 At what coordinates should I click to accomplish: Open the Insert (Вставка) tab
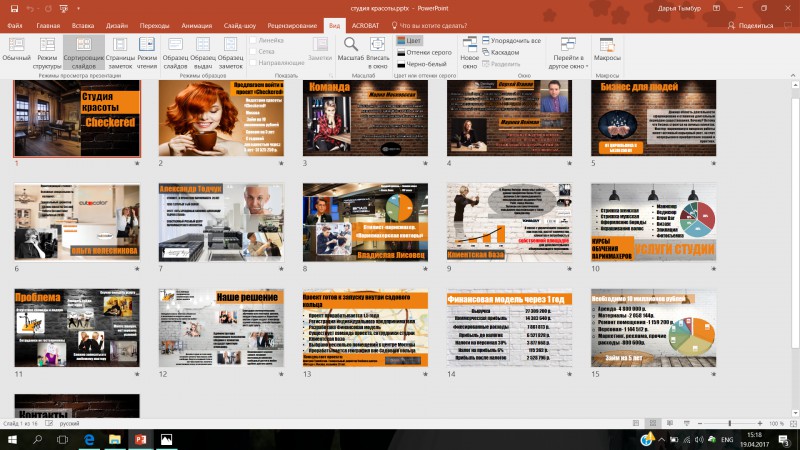(83, 26)
